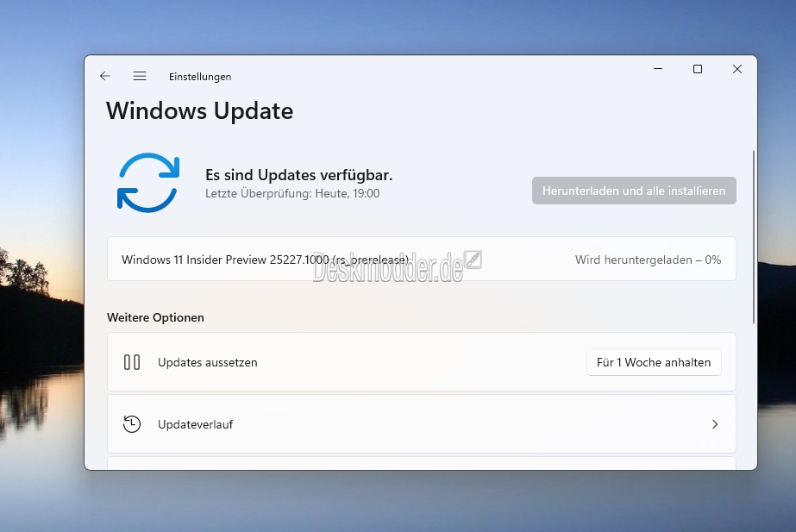This screenshot has width=796, height=532.
Task: Click the pause icon beside Updates aussetzen
Action: point(132,362)
